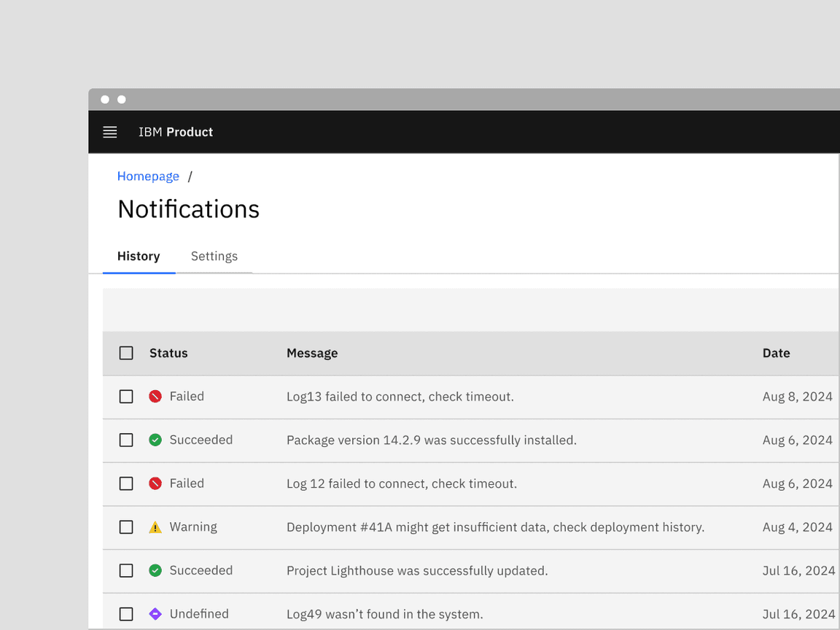Click the Succeeded icon on package version row
Screen dimensions: 840x630
click(x=155, y=440)
